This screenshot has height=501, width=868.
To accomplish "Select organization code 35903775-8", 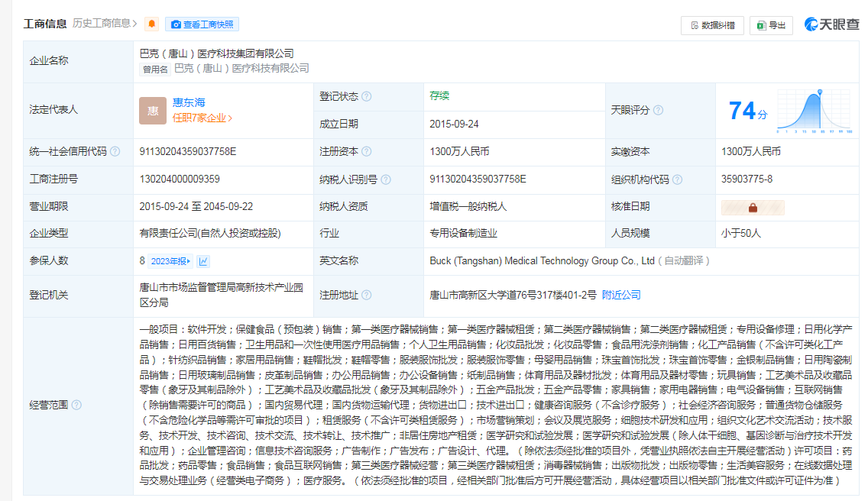I will click(x=747, y=179).
